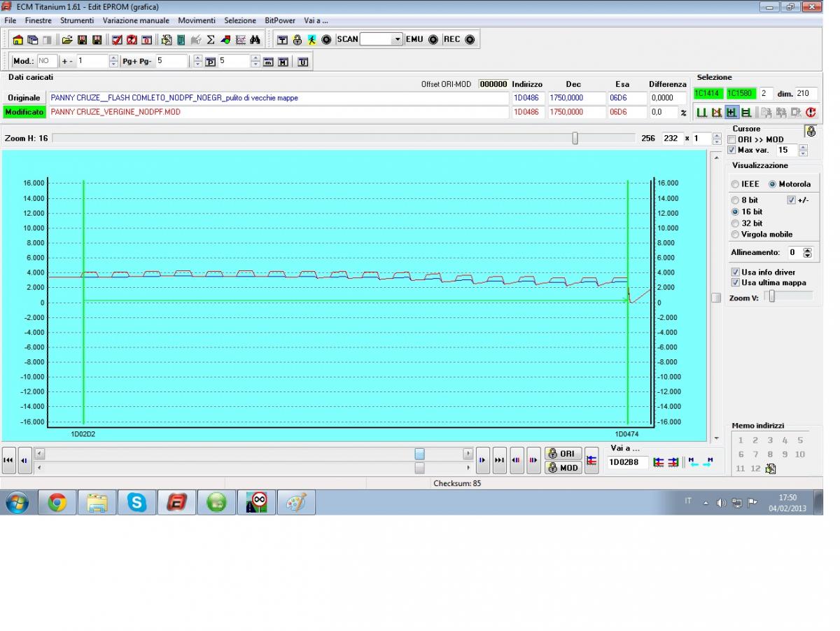Click the Sigma checksum icon
840x631 pixels.
(x=211, y=40)
